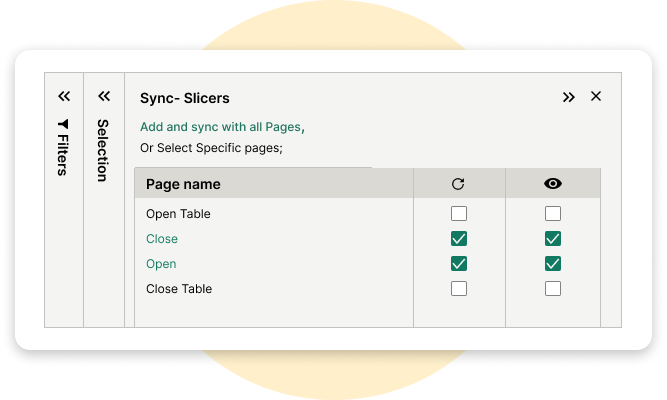
Task: Hide slicer on the Close page
Action: click(x=553, y=239)
